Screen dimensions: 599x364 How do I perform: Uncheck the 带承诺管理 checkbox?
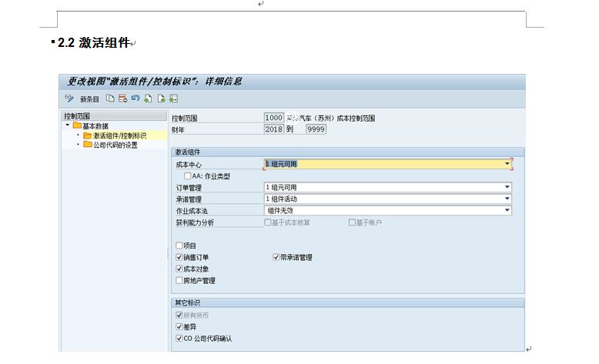[276, 257]
